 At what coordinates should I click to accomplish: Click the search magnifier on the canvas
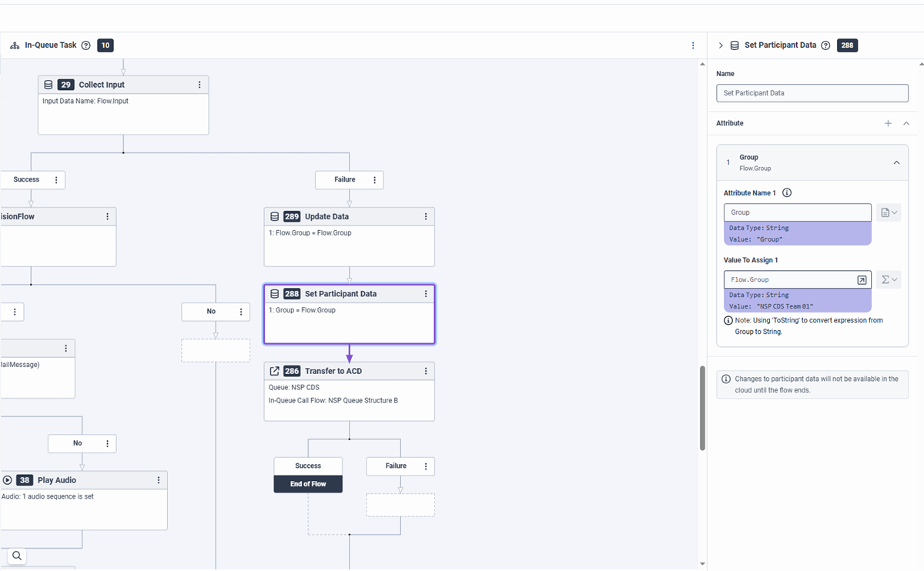pos(16,556)
